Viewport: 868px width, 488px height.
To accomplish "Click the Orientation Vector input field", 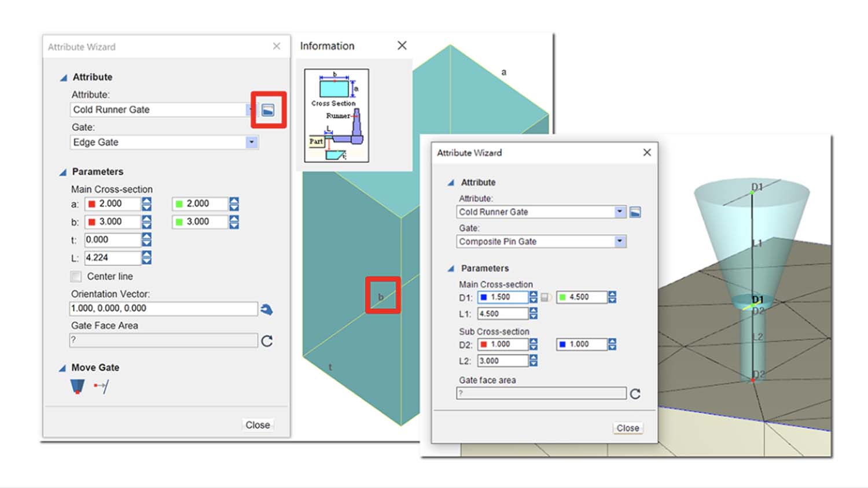I will [163, 309].
